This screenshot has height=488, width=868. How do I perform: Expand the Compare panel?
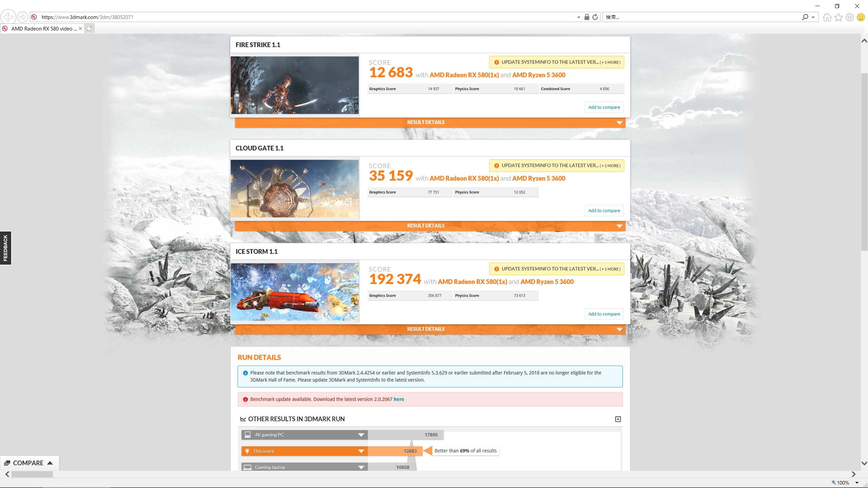pos(29,463)
